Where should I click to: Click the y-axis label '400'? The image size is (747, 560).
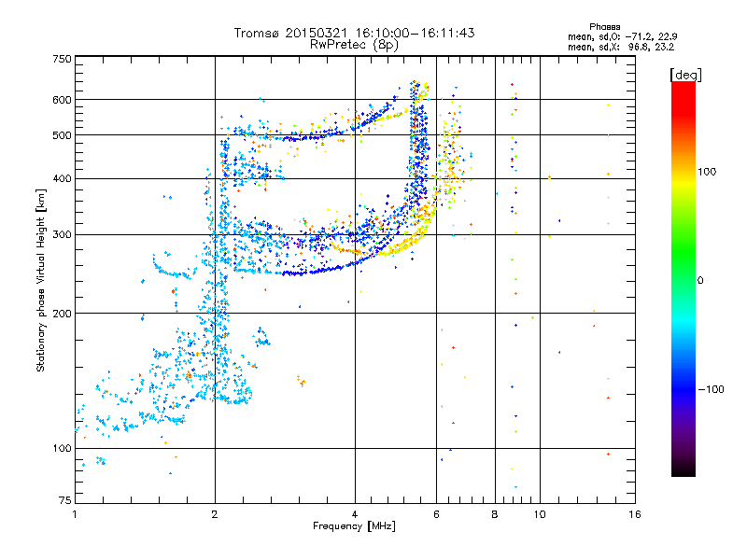coord(62,178)
